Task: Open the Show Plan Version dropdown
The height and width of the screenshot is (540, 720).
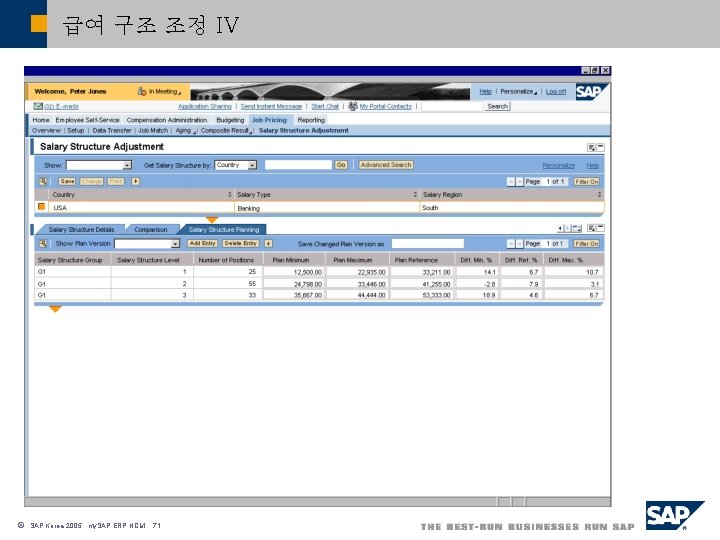Action: 175,243
